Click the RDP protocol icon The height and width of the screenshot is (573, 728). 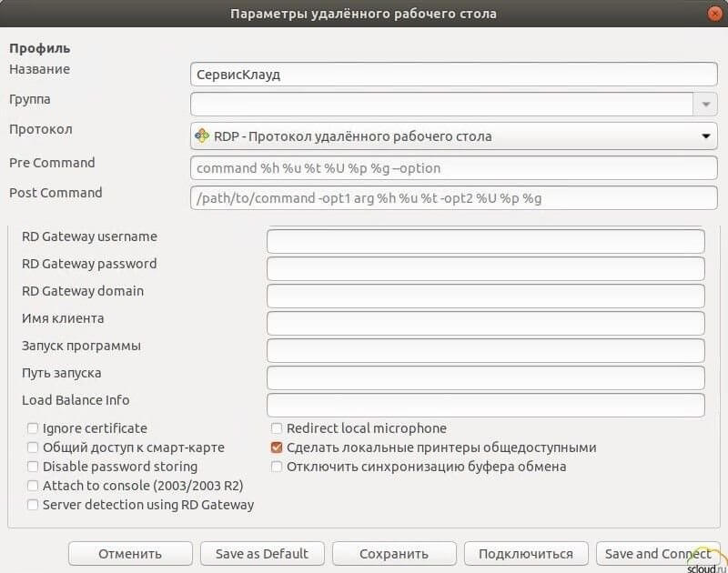click(x=202, y=136)
